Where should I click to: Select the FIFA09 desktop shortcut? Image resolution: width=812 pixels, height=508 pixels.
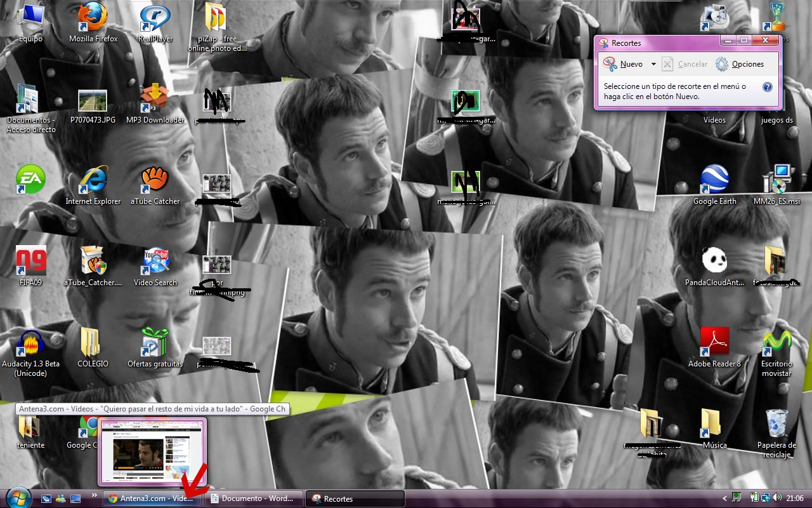(30, 262)
